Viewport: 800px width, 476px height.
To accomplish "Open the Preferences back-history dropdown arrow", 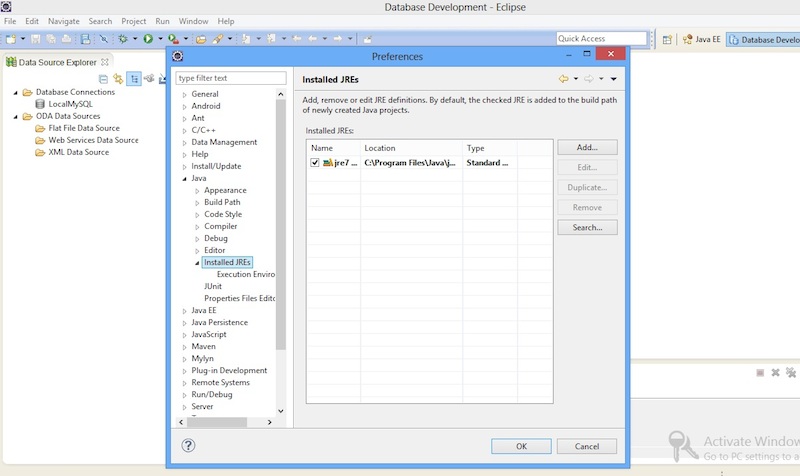I will 576,79.
